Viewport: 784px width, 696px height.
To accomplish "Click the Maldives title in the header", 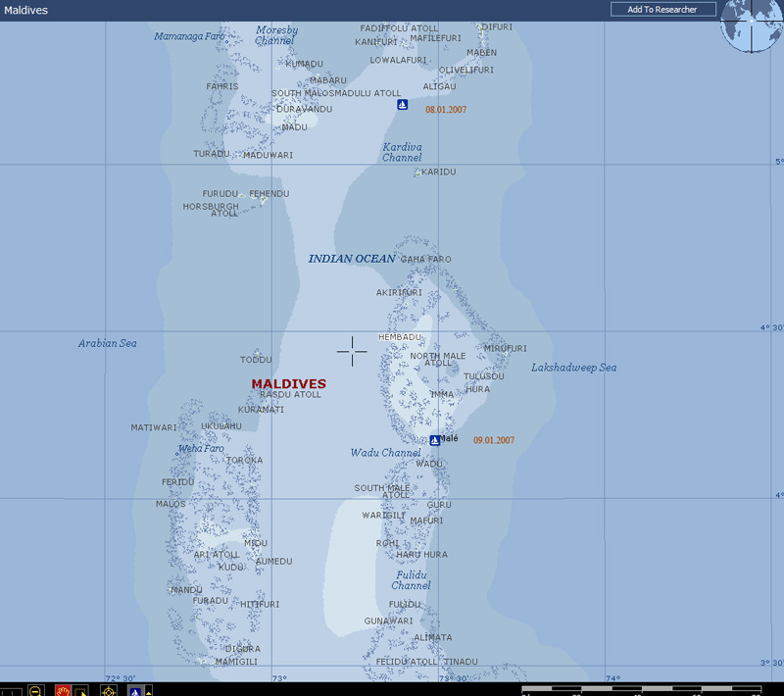I will click(25, 11).
